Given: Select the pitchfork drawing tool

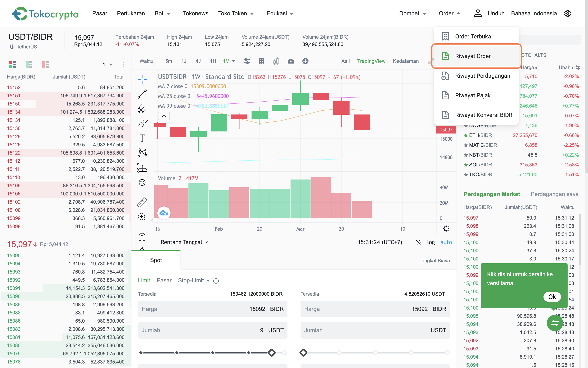Looking at the screenshot, I should tap(142, 109).
